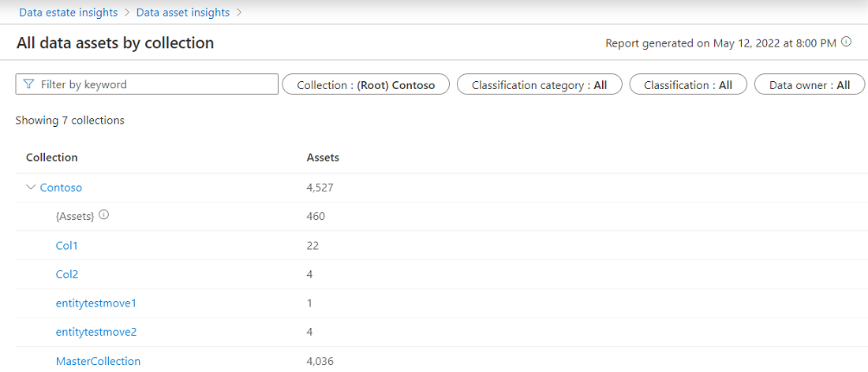
Task: Select the Col2 collection link
Action: (x=67, y=274)
